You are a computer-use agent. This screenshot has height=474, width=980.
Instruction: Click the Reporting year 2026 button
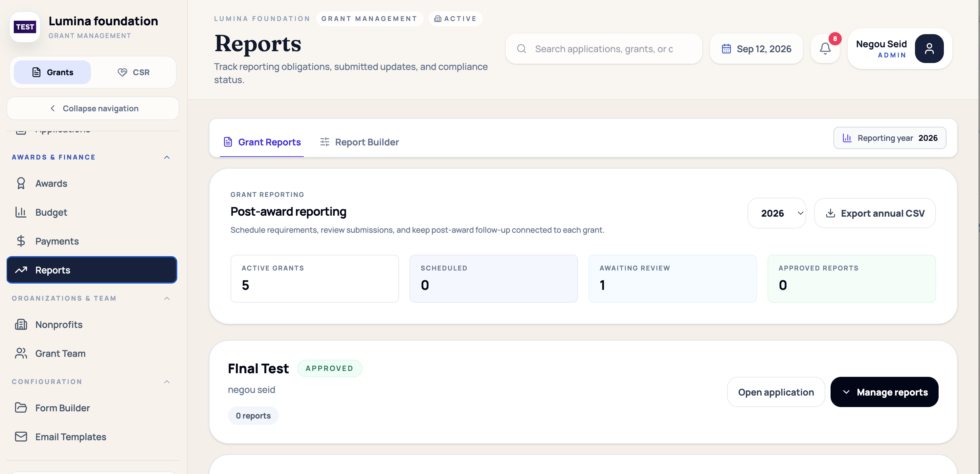tap(889, 138)
